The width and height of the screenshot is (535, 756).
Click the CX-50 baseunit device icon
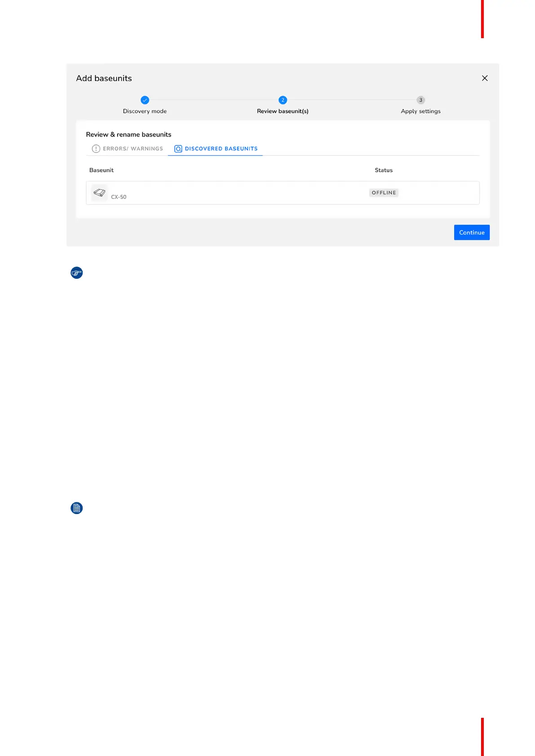99,193
